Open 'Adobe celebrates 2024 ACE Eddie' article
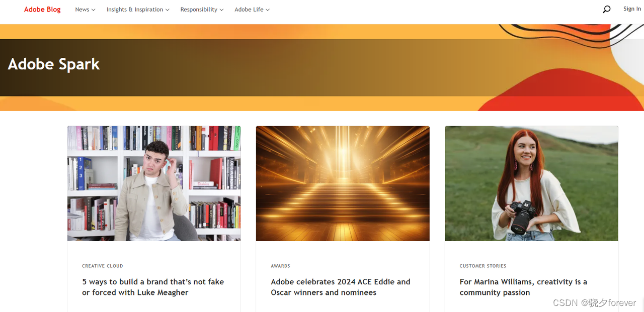 tap(341, 287)
